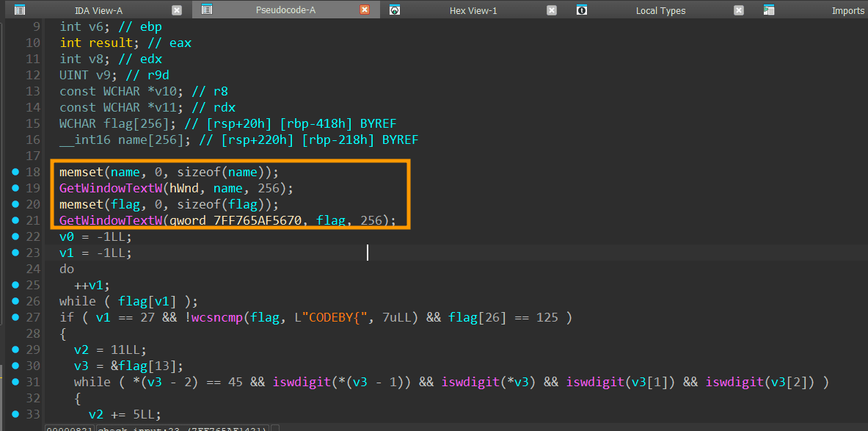Open the Imports tab
This screenshot has height=431, width=868.
[847, 10]
